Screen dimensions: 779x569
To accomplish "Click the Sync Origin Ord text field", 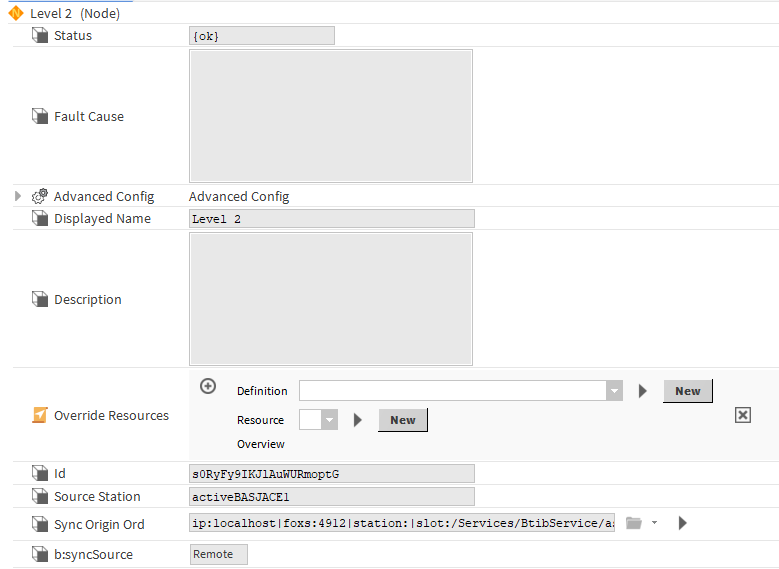I will [x=402, y=523].
